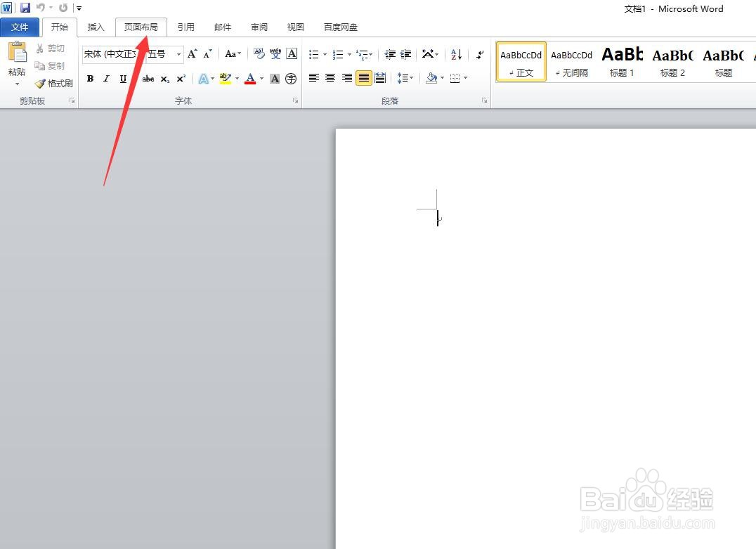
Task: Click the Increase Indent icon
Action: tap(406, 54)
